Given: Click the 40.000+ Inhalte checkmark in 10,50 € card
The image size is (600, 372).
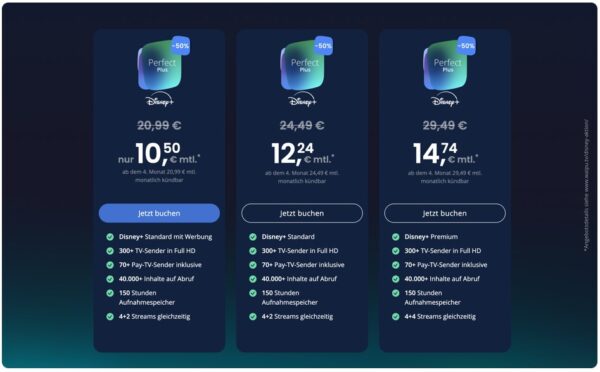Looking at the screenshot, I should click(x=110, y=279).
